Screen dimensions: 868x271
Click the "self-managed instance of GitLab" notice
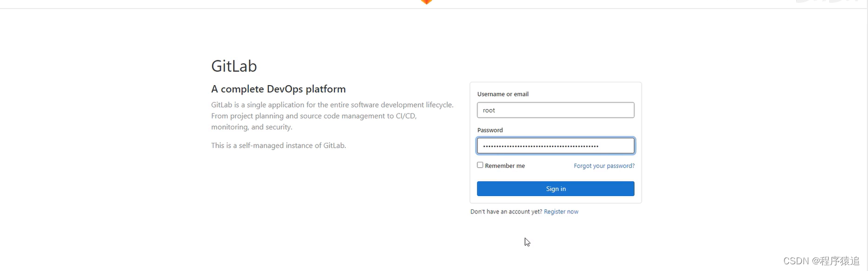278,146
